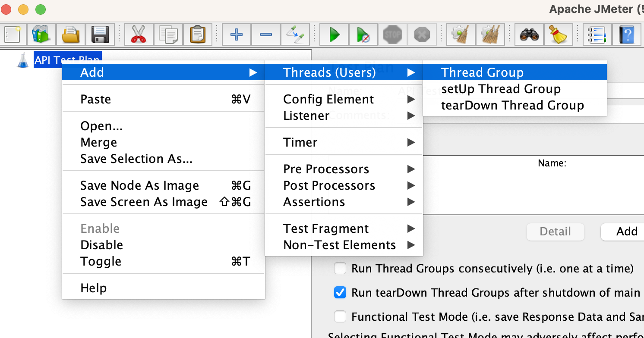The image size is (644, 338).
Task: Expand Test Fragment submenu
Action: [344, 228]
